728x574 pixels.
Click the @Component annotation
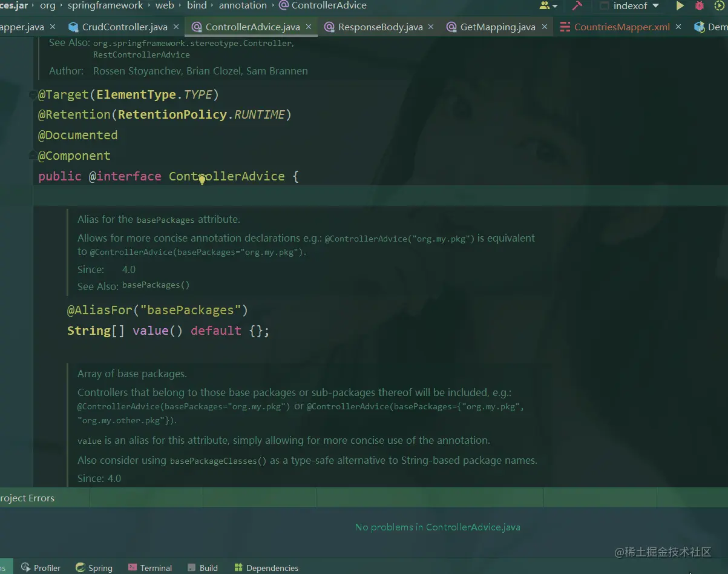click(x=74, y=156)
